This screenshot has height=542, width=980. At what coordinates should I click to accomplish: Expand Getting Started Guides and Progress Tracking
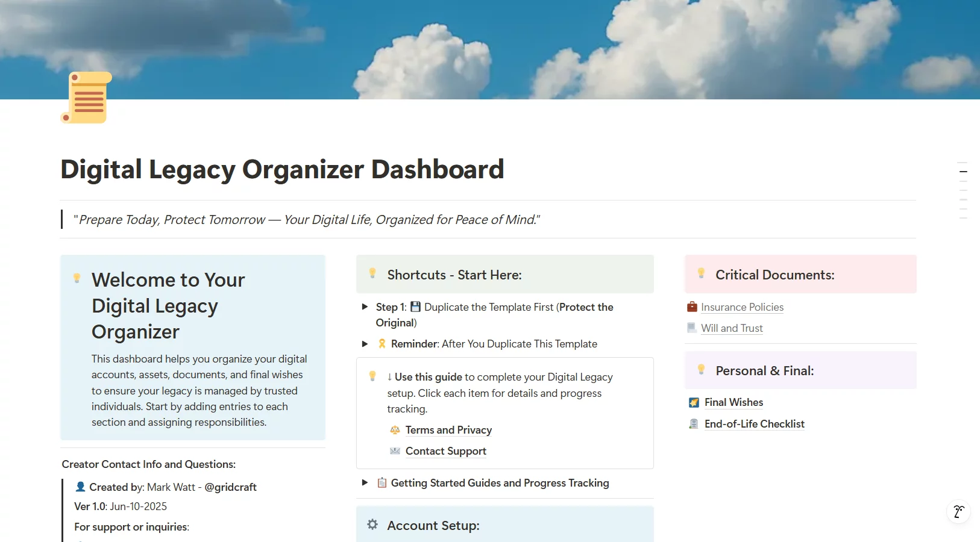[365, 482]
